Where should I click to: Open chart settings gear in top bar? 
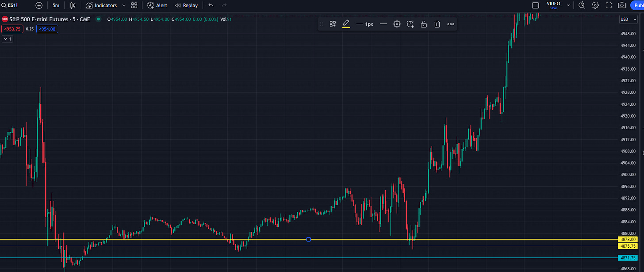tap(595, 5)
